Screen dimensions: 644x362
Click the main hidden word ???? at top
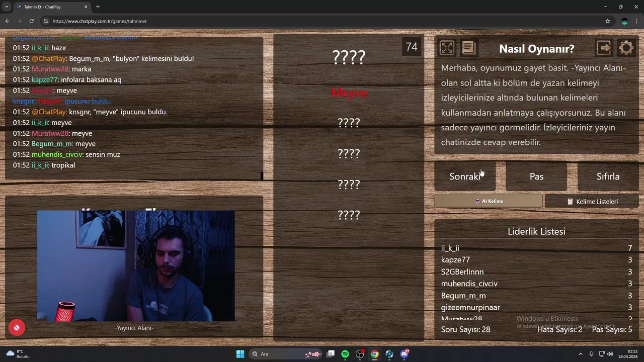click(x=349, y=57)
